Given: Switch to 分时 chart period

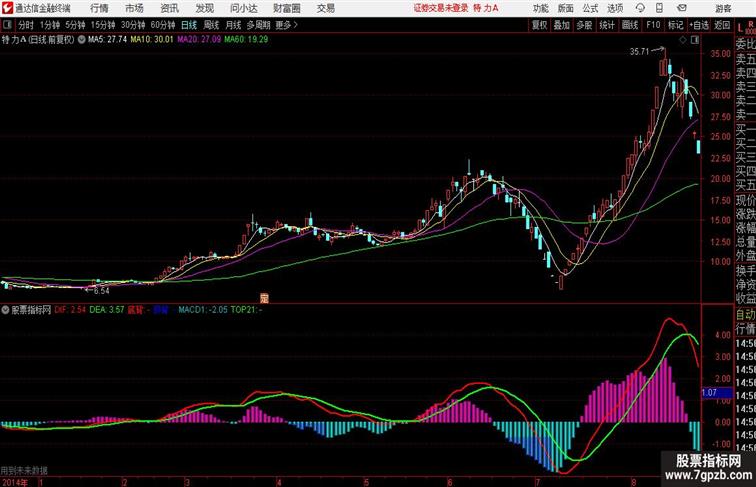Looking at the screenshot, I should click(26, 25).
